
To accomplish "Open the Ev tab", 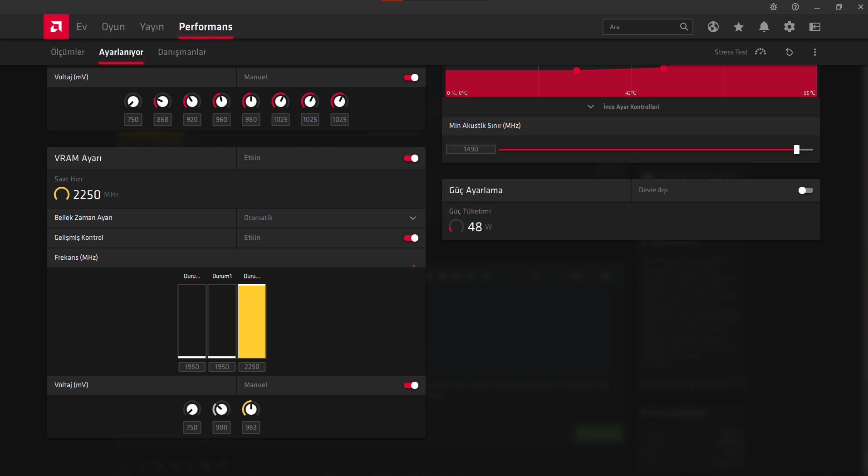I will 82,27.
